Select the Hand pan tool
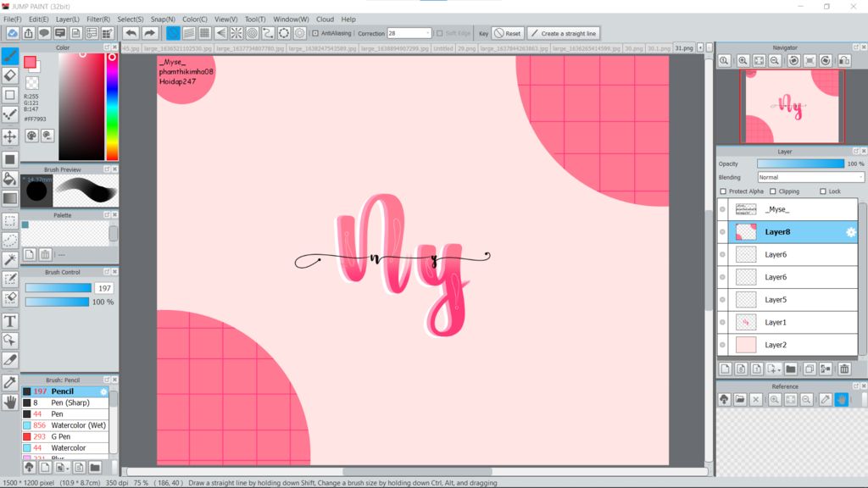868x488 pixels. [x=10, y=402]
